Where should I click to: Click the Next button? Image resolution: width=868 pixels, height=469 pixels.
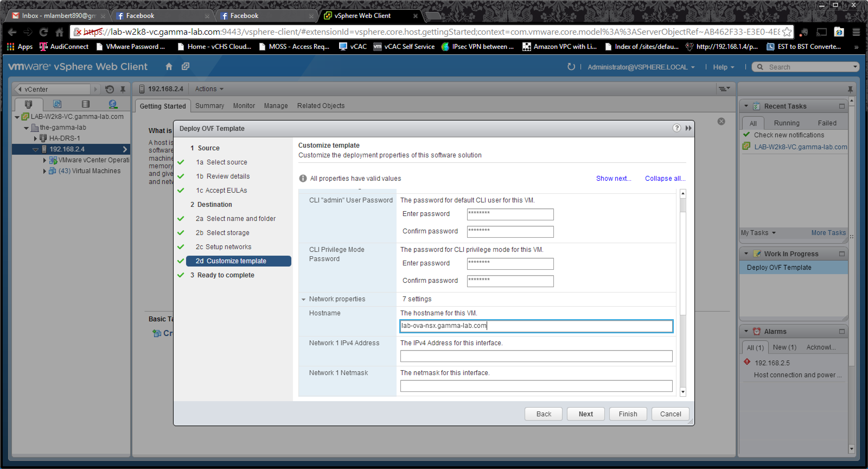tap(585, 414)
